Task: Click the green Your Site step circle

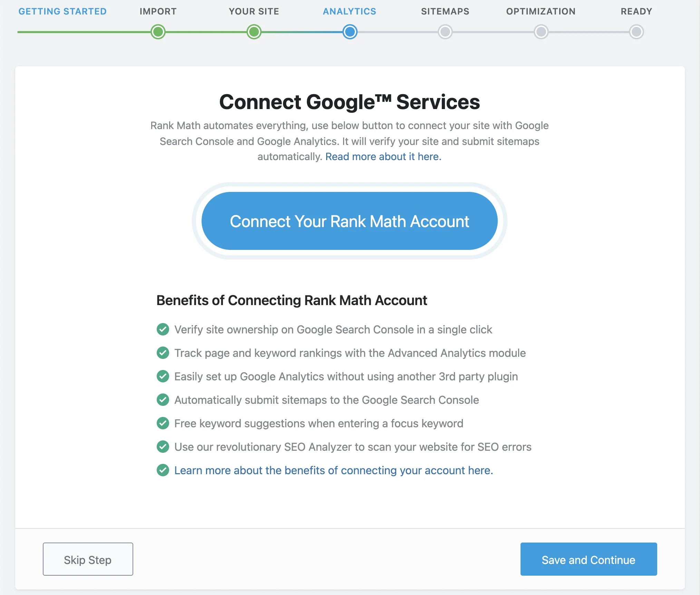Action: pyautogui.click(x=254, y=32)
